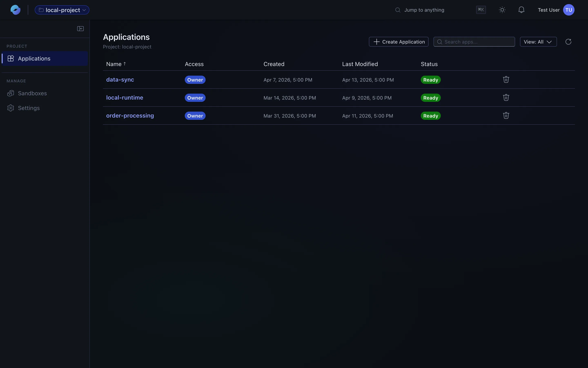The width and height of the screenshot is (588, 368).
Task: Select Applications in the sidebar
Action: pyautogui.click(x=45, y=58)
